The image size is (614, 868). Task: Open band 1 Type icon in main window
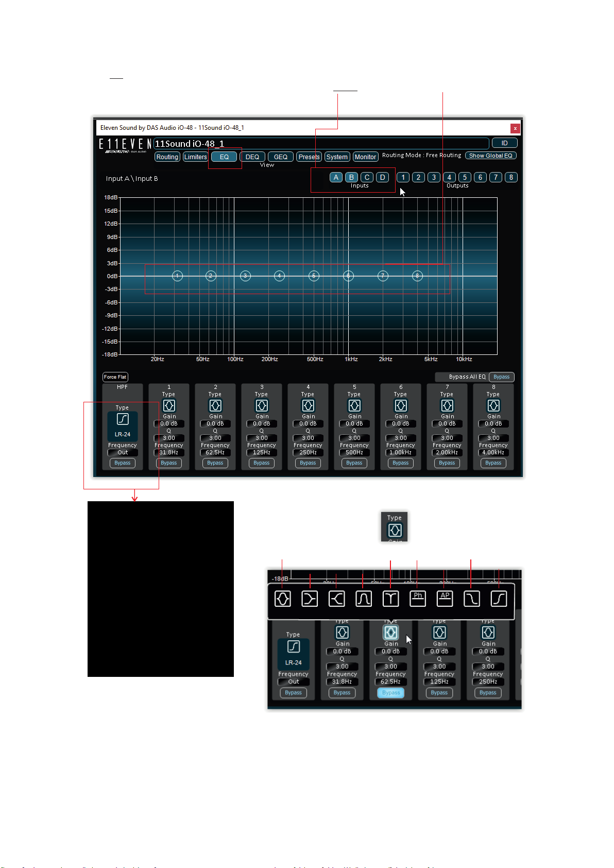click(169, 405)
